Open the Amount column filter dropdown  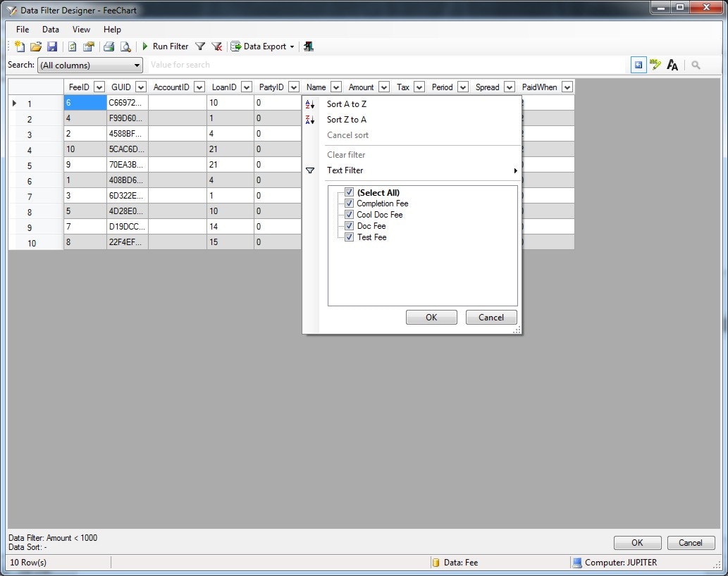point(383,87)
